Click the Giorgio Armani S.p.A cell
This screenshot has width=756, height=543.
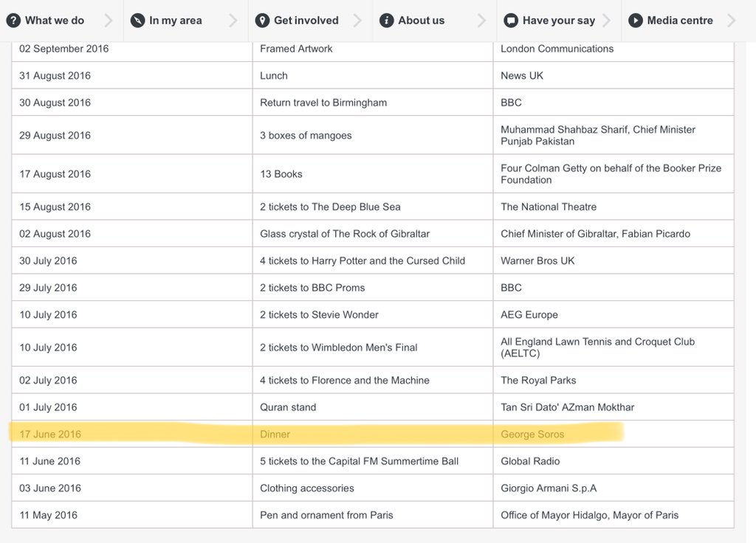click(x=614, y=488)
